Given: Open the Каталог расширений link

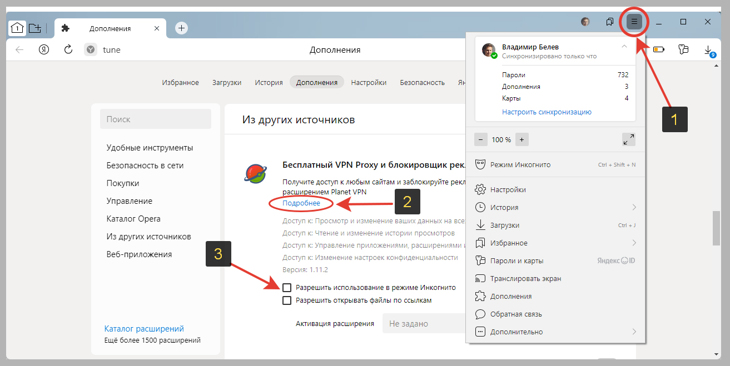Looking at the screenshot, I should [144, 329].
